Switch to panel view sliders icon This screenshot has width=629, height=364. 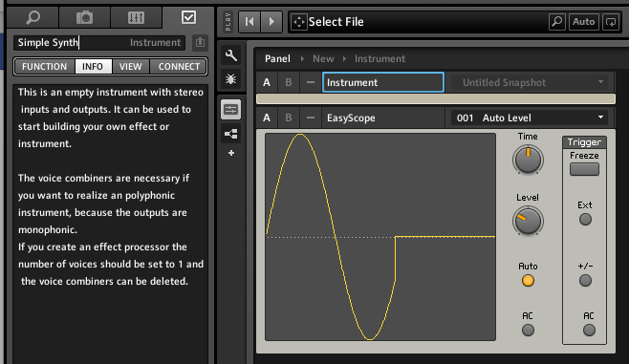click(230, 110)
